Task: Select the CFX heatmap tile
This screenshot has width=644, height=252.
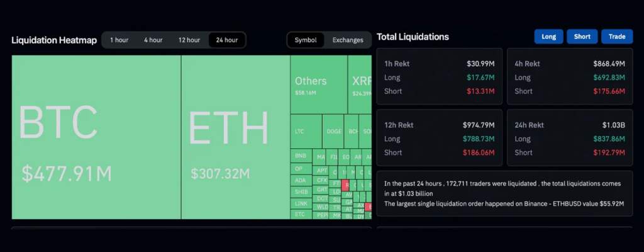Action: click(x=321, y=180)
